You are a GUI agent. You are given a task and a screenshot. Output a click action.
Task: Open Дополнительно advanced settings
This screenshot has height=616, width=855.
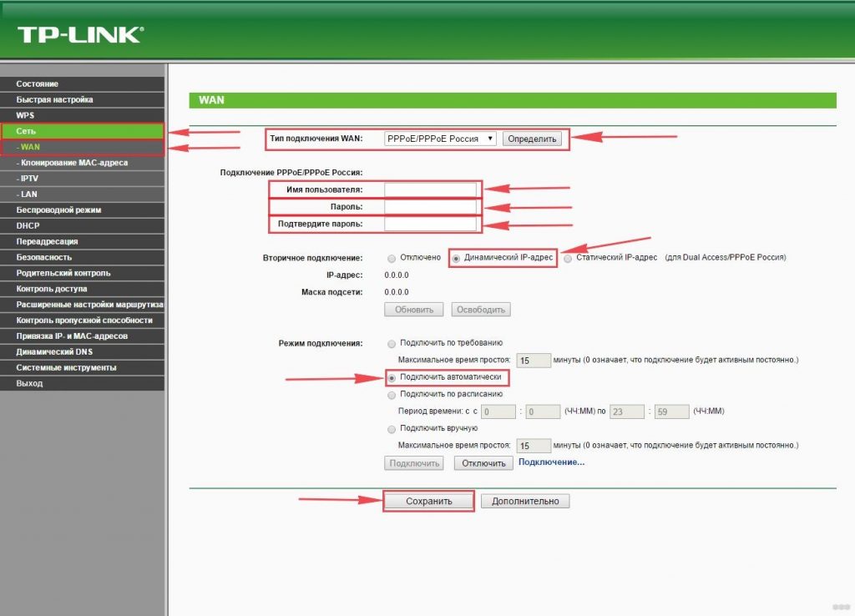tap(525, 501)
